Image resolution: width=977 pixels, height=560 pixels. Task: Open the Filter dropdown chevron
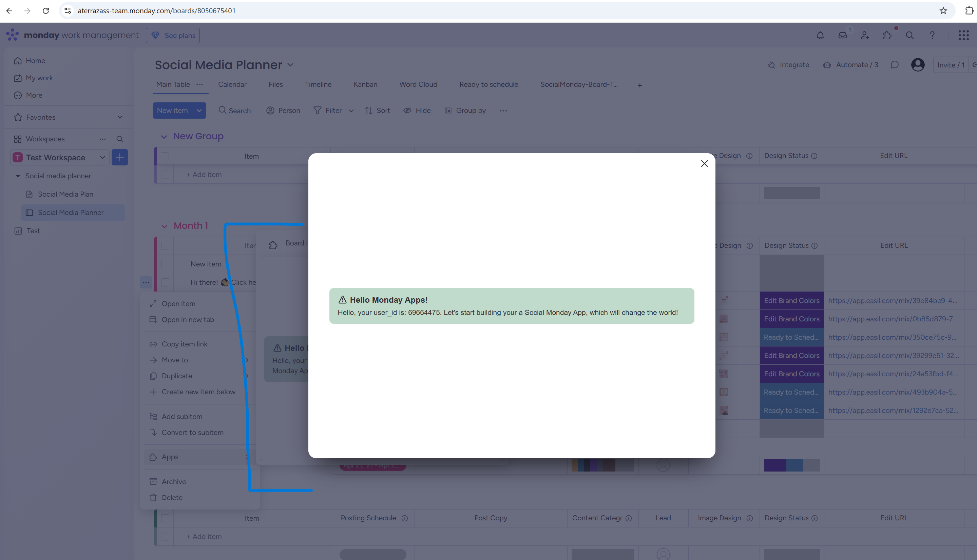click(x=351, y=111)
